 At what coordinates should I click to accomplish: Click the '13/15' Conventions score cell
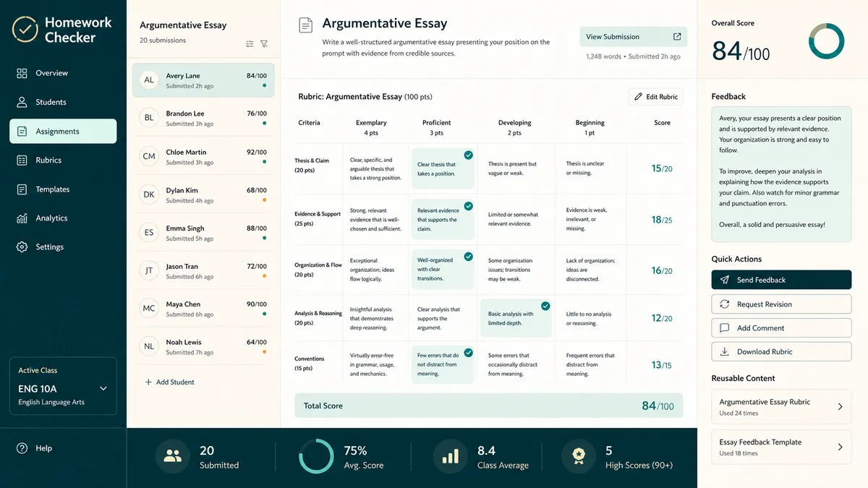tap(662, 365)
